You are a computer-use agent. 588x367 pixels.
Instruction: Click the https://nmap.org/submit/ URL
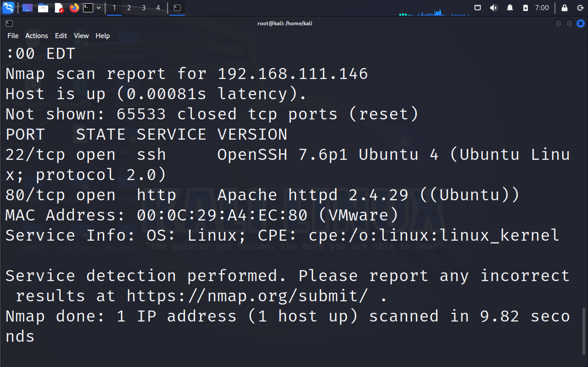pos(247,296)
